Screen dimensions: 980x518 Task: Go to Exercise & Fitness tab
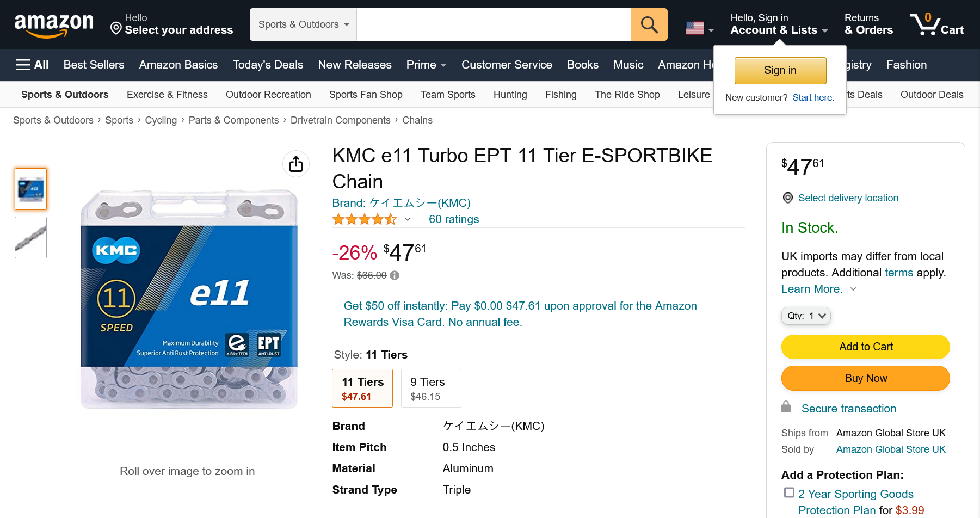click(167, 95)
